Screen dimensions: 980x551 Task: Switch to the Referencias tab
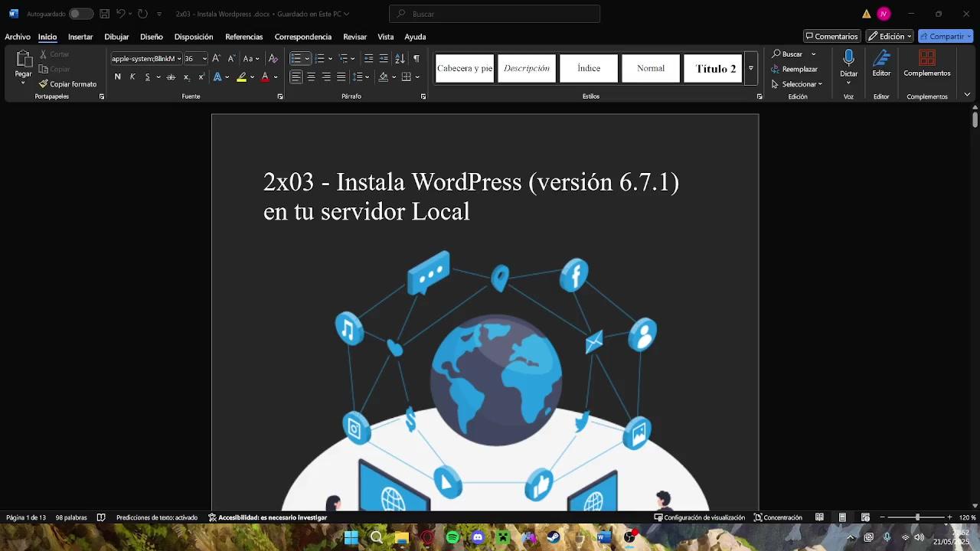[x=243, y=37]
